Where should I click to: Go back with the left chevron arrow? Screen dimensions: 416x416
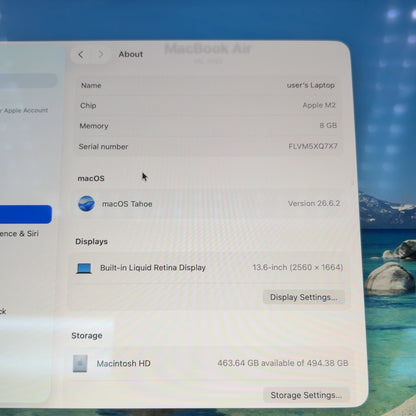click(81, 54)
